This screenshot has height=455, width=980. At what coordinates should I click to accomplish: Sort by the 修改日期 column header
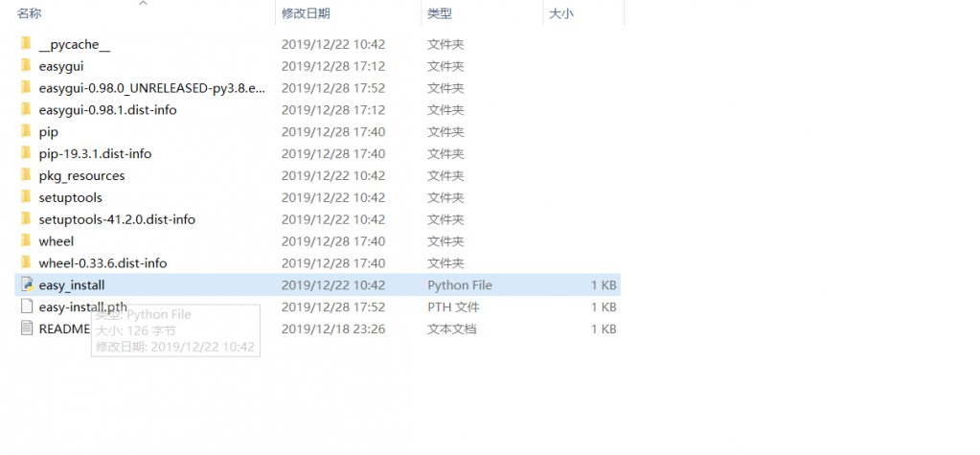306,13
